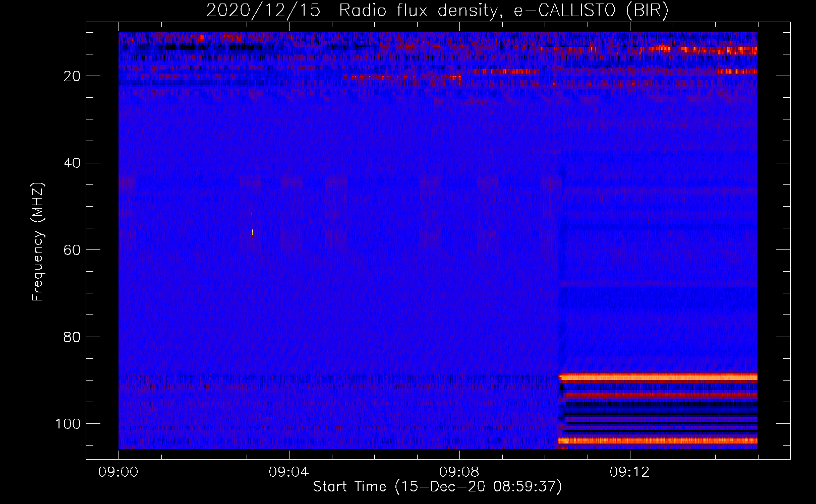Click the "60" frequency tick label
Screen dimensions: 816x504
72,250
